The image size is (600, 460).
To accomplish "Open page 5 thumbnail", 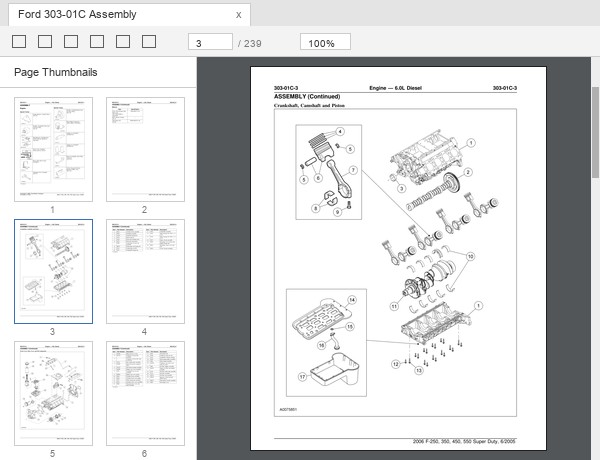I will (54, 393).
